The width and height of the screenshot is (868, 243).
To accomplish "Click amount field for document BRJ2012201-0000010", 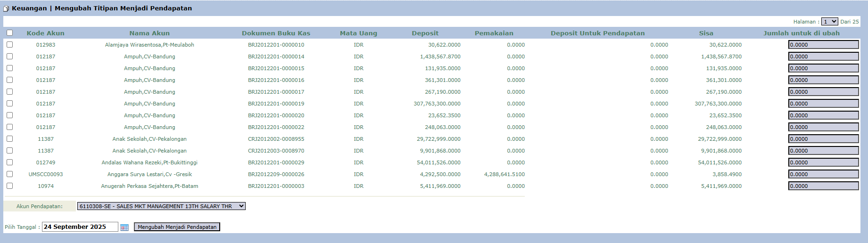I will [823, 45].
